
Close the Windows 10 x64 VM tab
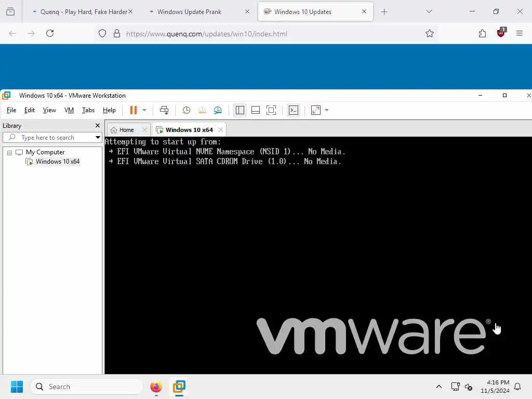click(x=220, y=130)
